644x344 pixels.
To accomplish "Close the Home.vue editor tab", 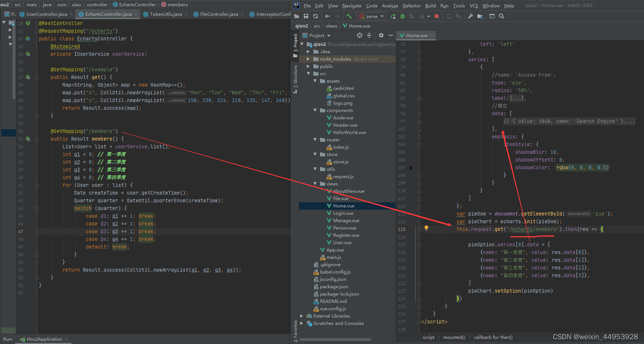I will point(432,35).
